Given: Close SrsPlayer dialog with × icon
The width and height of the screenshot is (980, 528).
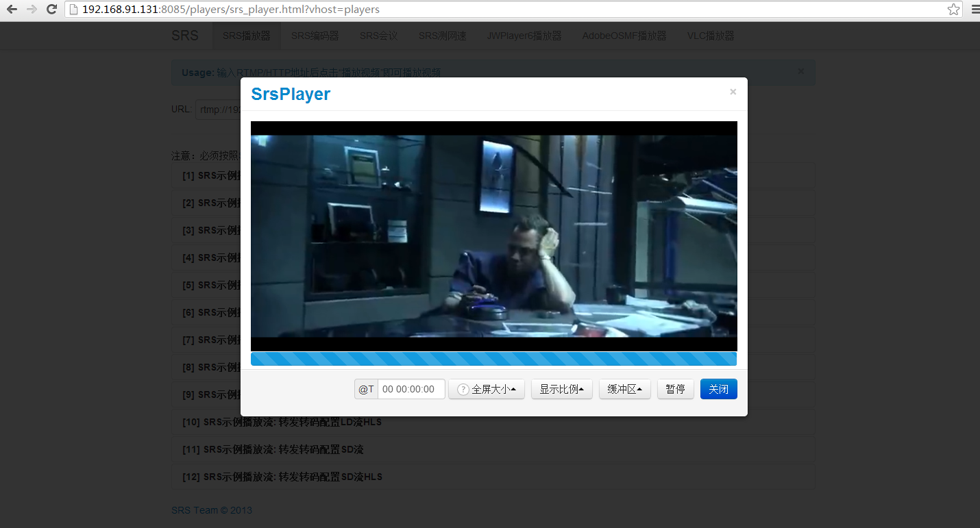Looking at the screenshot, I should coord(733,92).
